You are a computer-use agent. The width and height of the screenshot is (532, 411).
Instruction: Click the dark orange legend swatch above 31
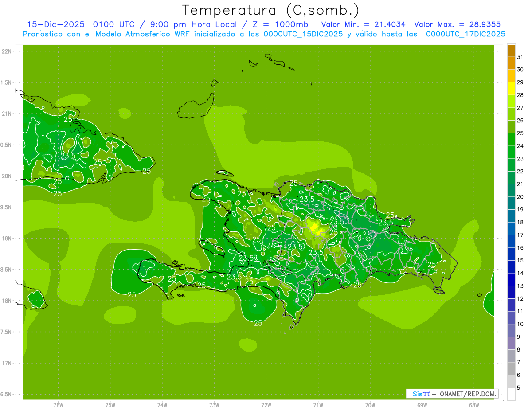click(x=511, y=51)
